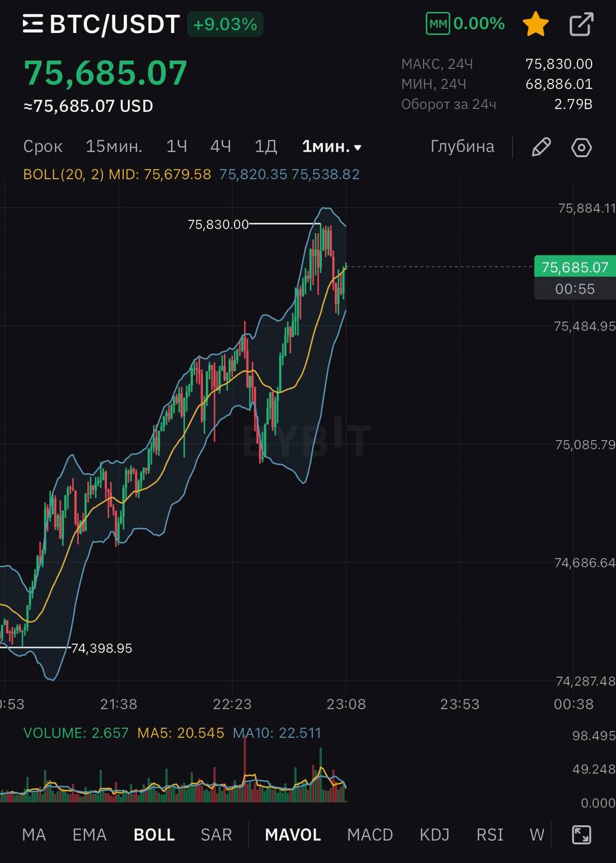The height and width of the screenshot is (863, 616).
Task: Open the share/export icon at top right
Action: 582,24
